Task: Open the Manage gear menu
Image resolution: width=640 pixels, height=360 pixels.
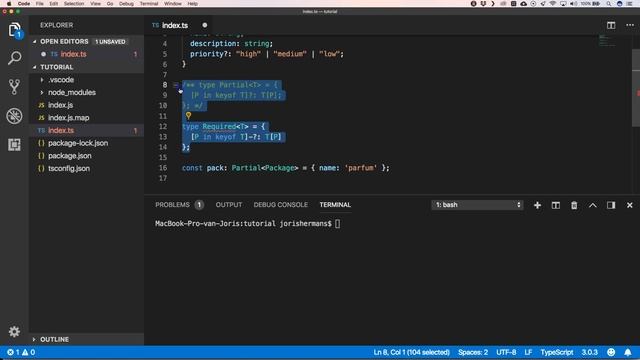Action: coord(14,331)
